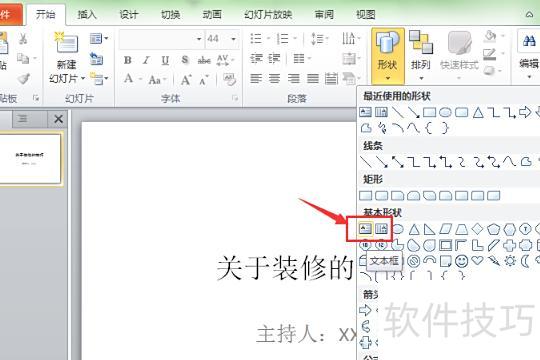Align text left
This screenshot has height=360, width=540.
pos(256,79)
